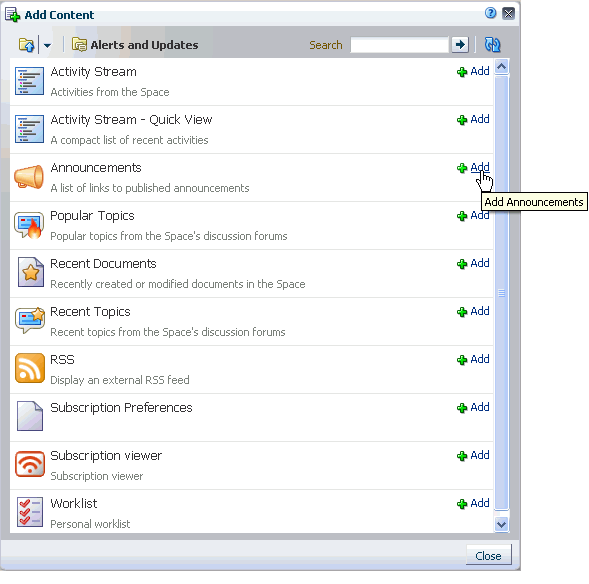The height and width of the screenshot is (584, 589).
Task: Click the green plus beside Activity Stream Add
Action: coord(462,71)
